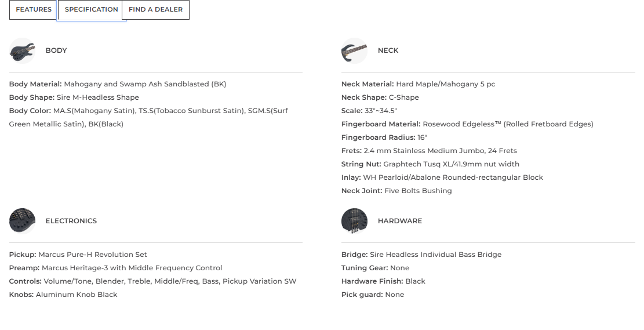The width and height of the screenshot is (644, 330).
Task: Click the neck section guitar icon
Action: (x=354, y=50)
